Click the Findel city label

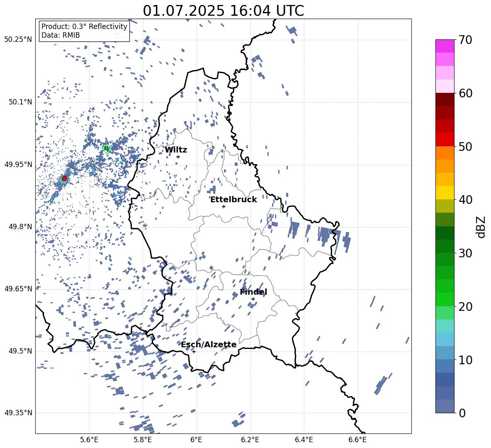pyautogui.click(x=253, y=292)
